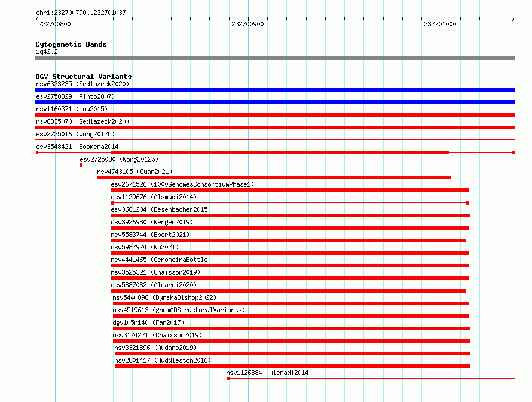
Task: Select the red bar under nsv4743105
Action: [x=274, y=178]
